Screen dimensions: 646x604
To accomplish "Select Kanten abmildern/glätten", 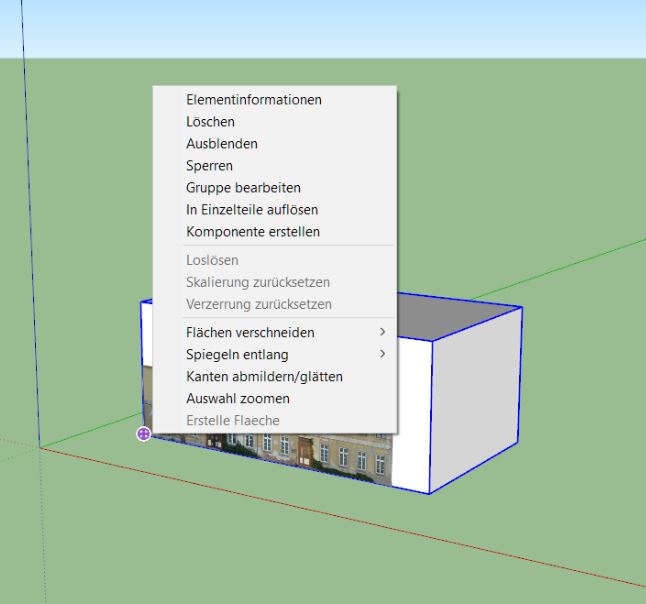I will [x=264, y=377].
